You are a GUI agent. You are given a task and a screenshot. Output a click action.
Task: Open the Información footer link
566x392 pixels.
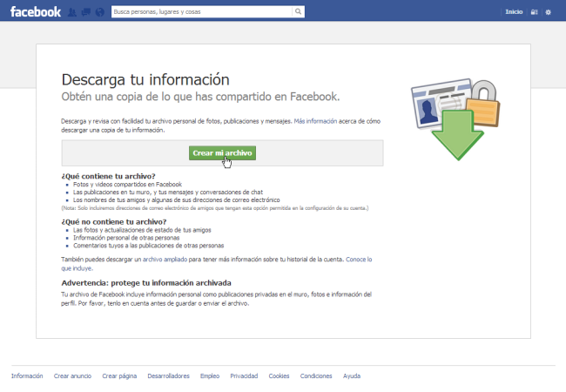pyautogui.click(x=27, y=375)
